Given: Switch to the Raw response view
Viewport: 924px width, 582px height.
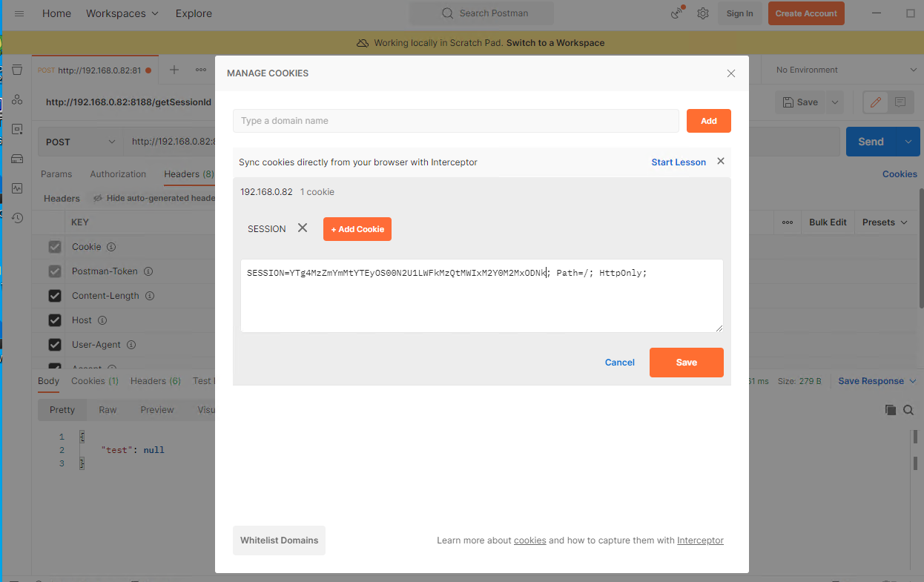Looking at the screenshot, I should 108,410.
